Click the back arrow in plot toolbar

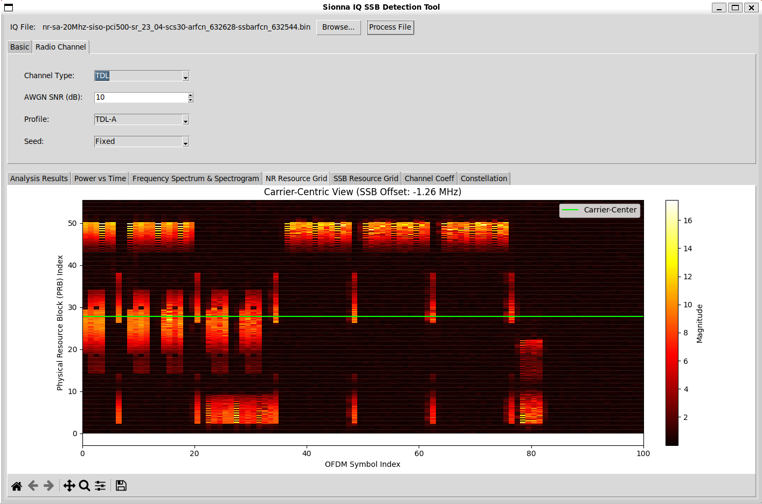[x=32, y=486]
